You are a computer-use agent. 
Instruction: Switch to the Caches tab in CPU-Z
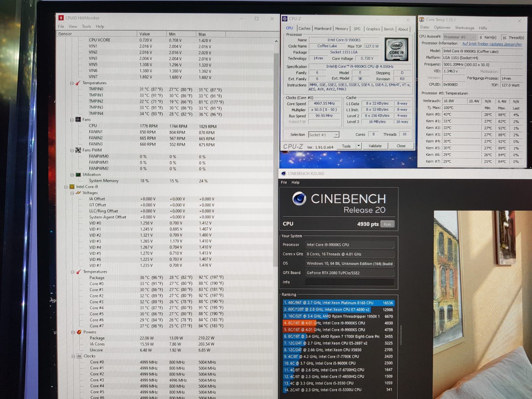[x=304, y=29]
